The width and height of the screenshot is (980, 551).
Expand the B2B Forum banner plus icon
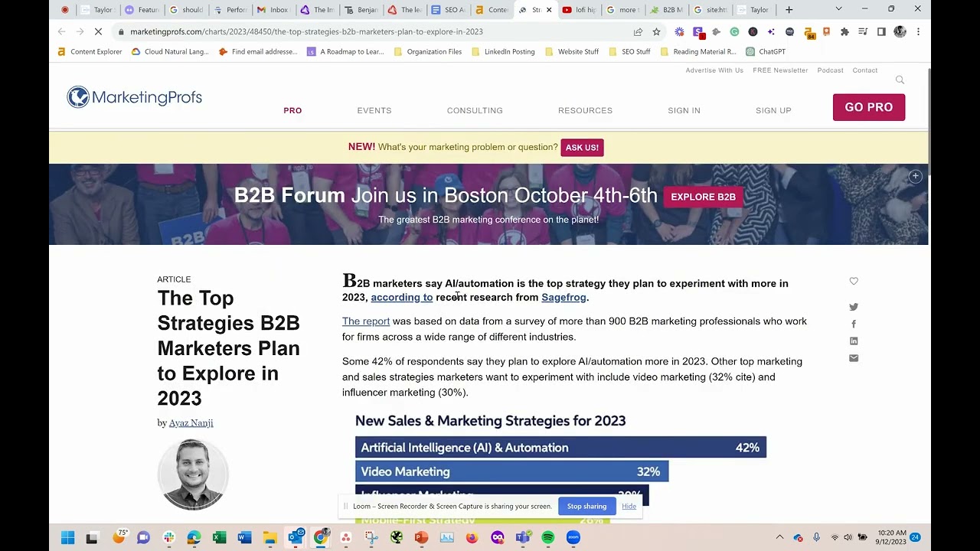[915, 177]
